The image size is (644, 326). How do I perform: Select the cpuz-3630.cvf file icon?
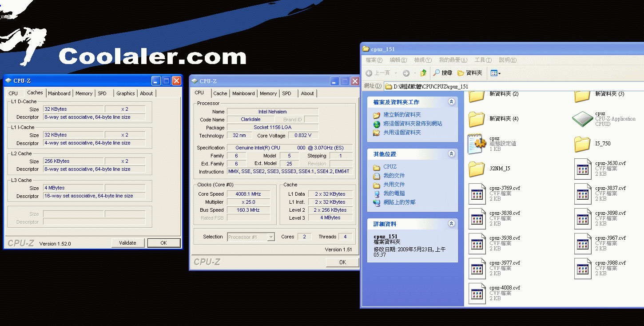coord(582,169)
